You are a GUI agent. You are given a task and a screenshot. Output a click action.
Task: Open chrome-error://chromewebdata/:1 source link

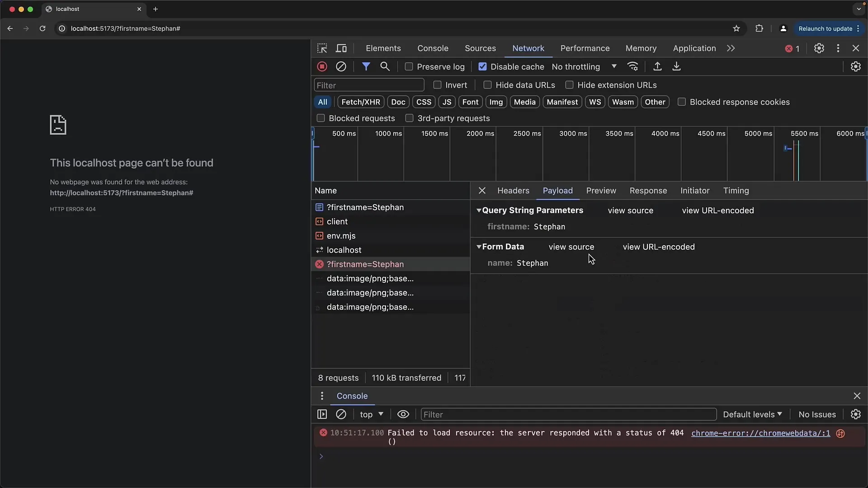[x=760, y=433]
